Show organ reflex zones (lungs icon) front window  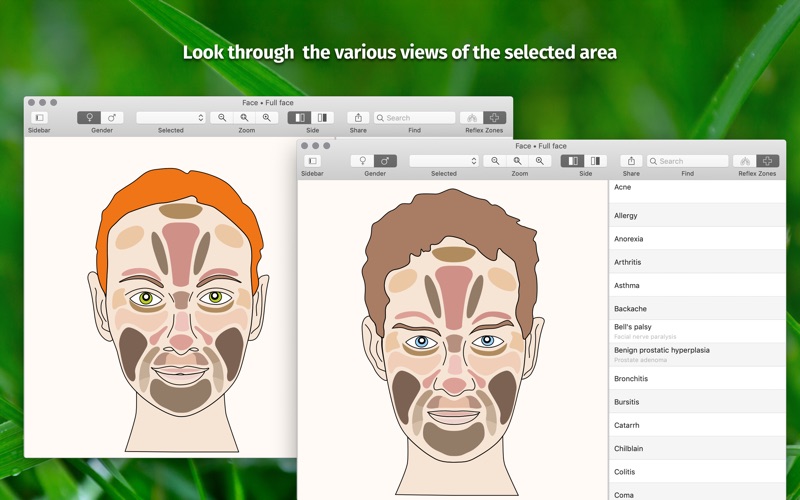point(745,161)
